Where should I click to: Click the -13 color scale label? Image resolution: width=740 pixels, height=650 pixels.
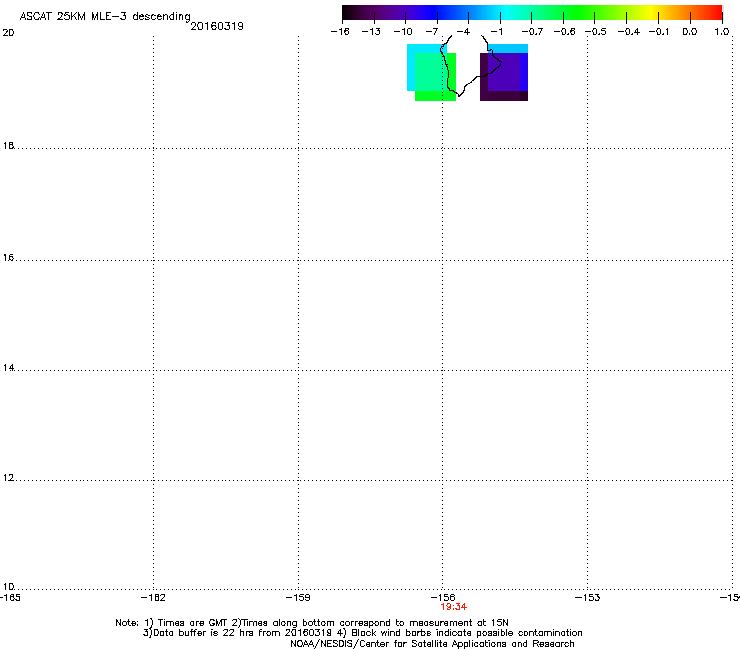point(371,32)
